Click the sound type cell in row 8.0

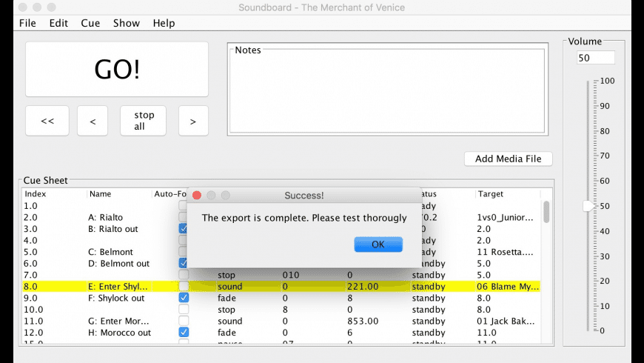pos(230,287)
